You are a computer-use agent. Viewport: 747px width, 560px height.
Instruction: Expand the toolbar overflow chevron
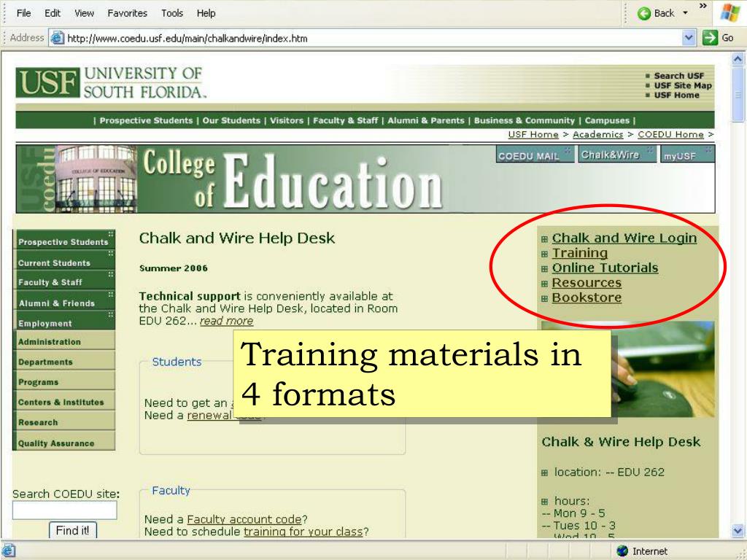tap(703, 6)
